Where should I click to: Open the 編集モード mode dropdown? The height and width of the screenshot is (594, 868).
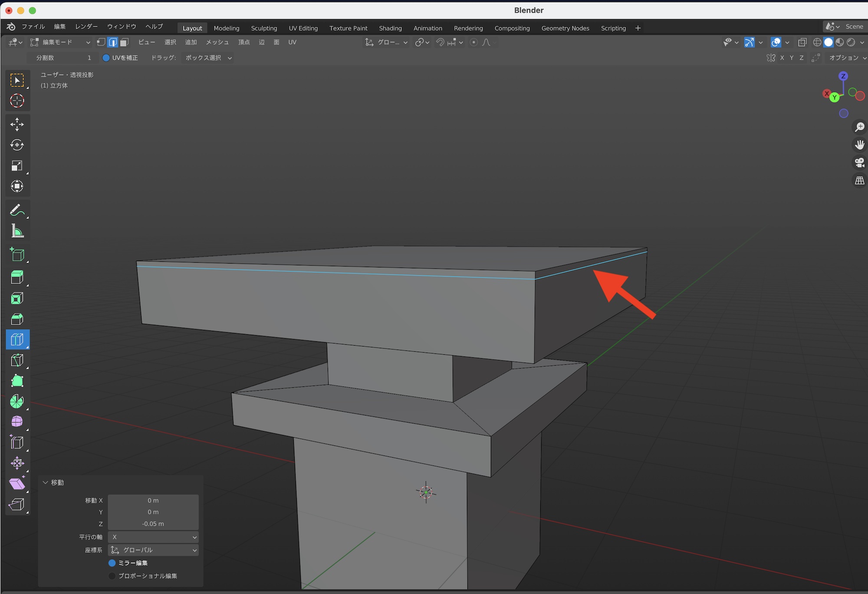60,42
